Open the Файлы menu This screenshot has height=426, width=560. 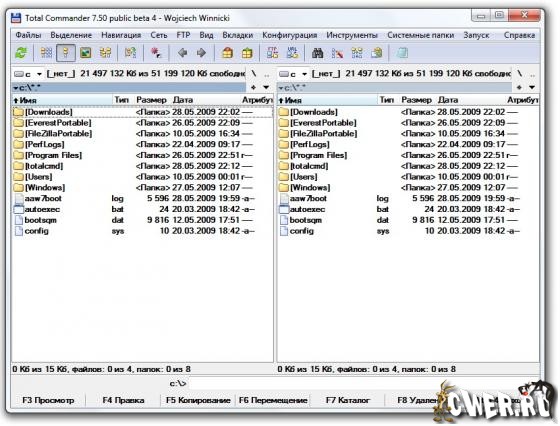28,35
